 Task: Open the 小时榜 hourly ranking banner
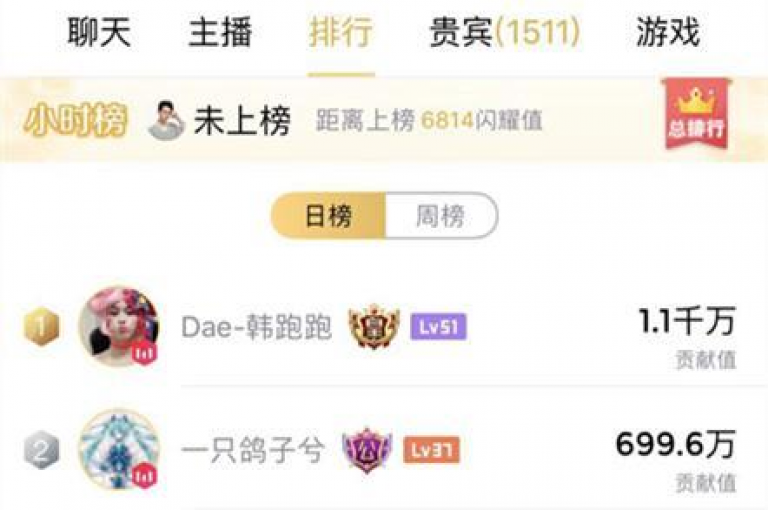point(75,120)
